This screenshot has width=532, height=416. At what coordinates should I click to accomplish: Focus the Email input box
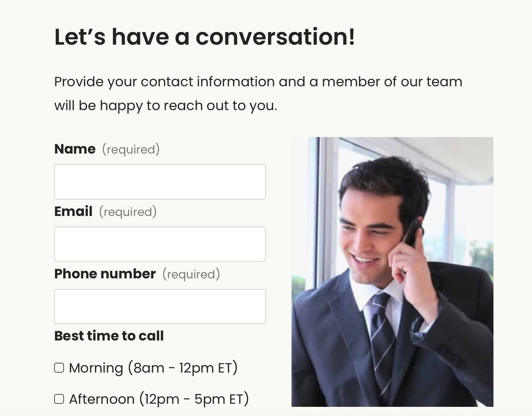point(160,244)
